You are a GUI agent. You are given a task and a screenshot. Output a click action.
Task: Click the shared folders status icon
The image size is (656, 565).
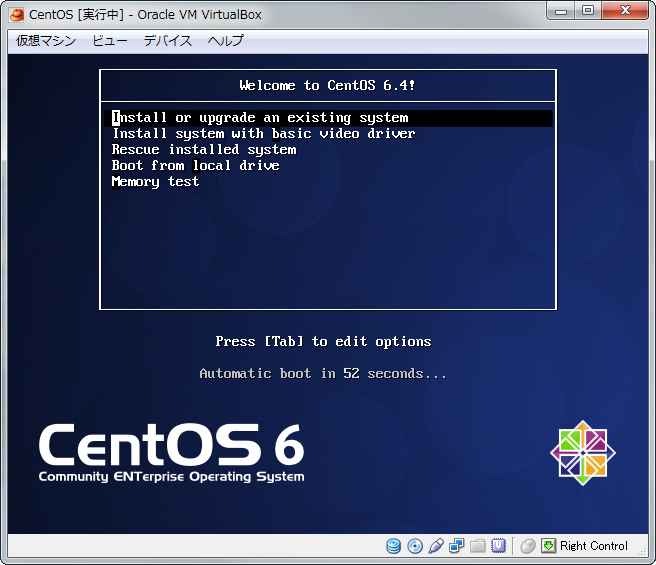[477, 546]
